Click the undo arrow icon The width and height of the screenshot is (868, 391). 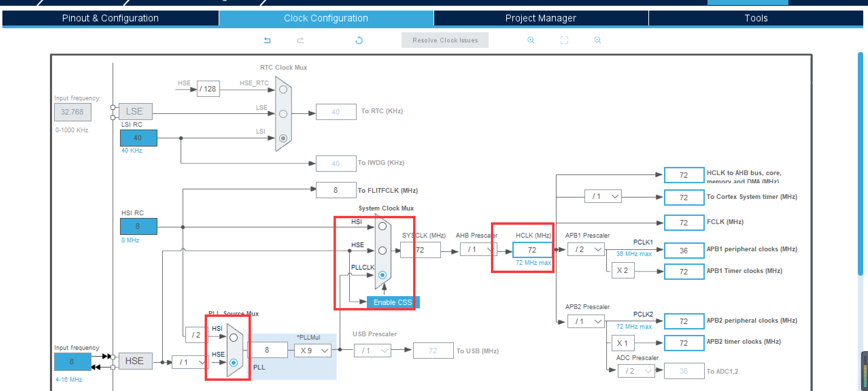pyautogui.click(x=268, y=40)
